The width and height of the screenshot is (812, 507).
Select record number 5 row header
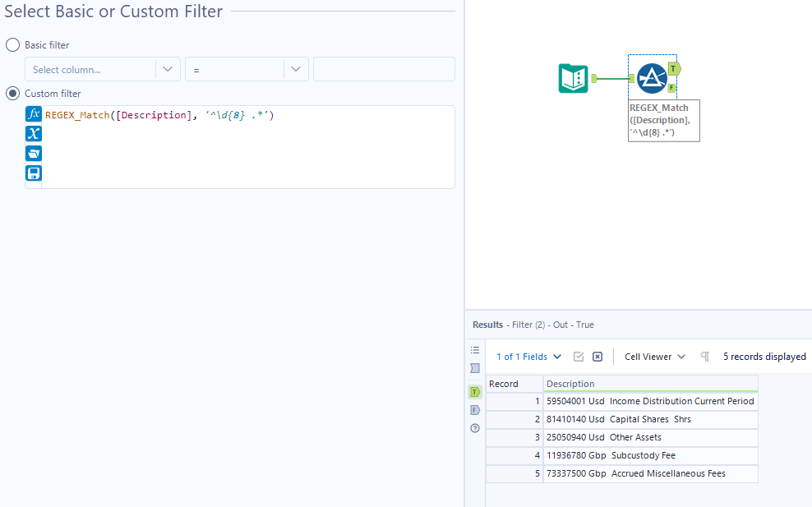coord(514,474)
